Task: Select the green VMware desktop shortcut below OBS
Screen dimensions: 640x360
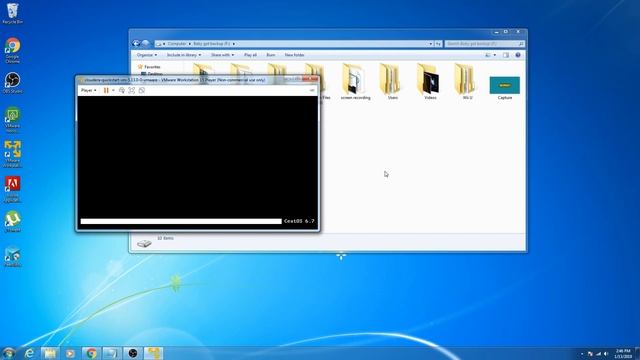Action: click(x=13, y=120)
